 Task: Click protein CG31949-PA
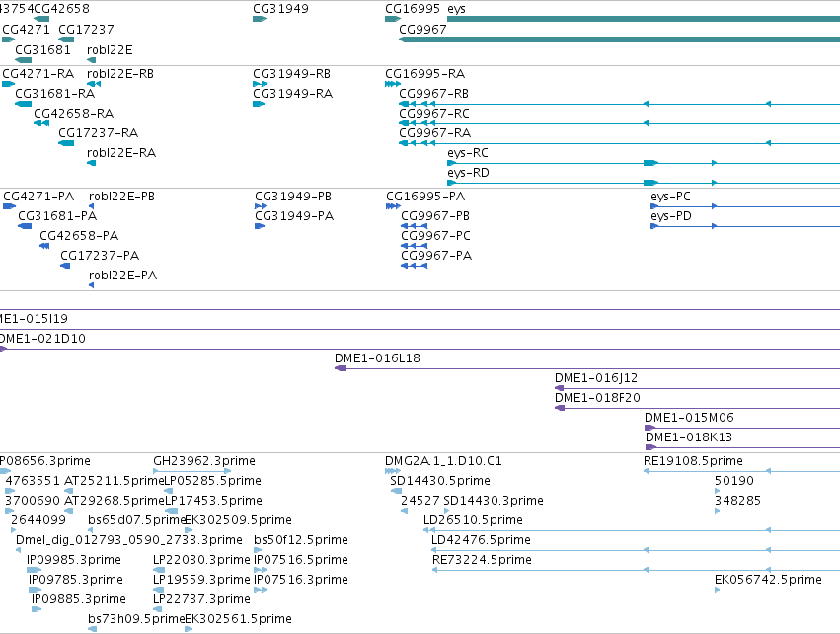(x=294, y=216)
